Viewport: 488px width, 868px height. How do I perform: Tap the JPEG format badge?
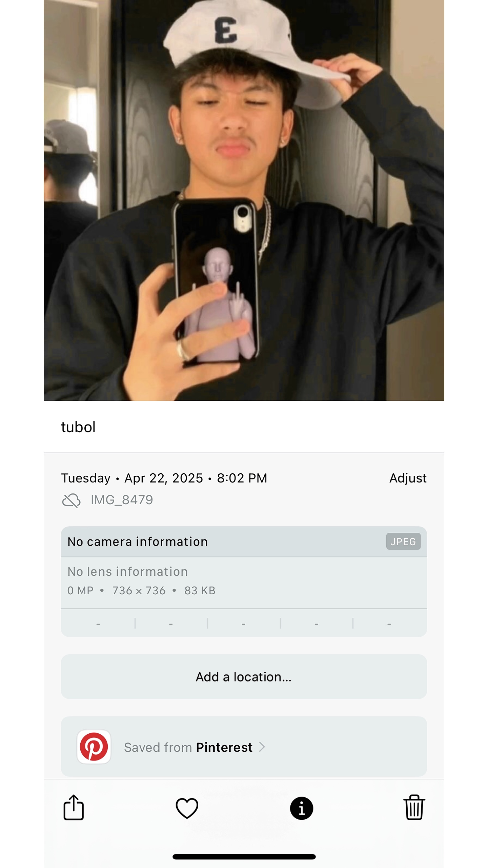403,541
